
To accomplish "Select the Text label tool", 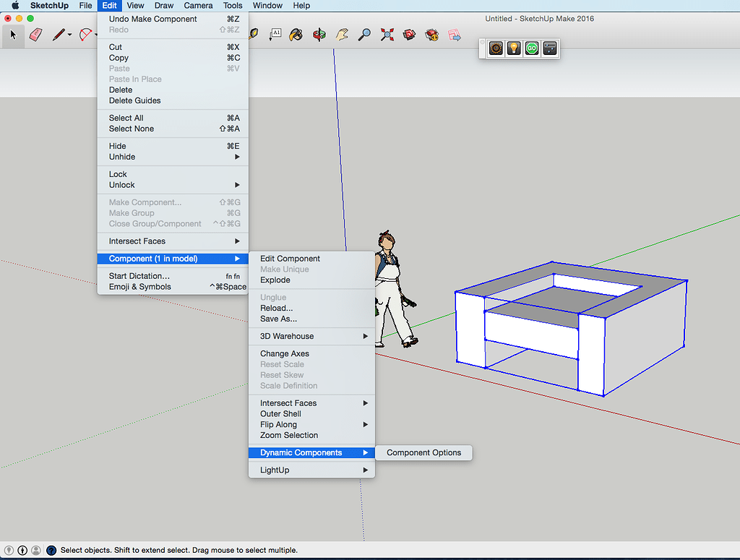I will (275, 34).
